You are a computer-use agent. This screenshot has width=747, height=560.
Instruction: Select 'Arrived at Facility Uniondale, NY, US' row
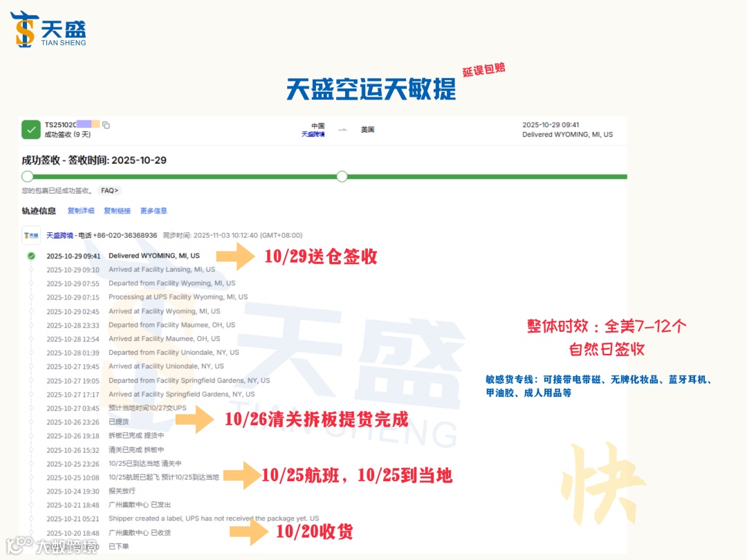[135, 366]
